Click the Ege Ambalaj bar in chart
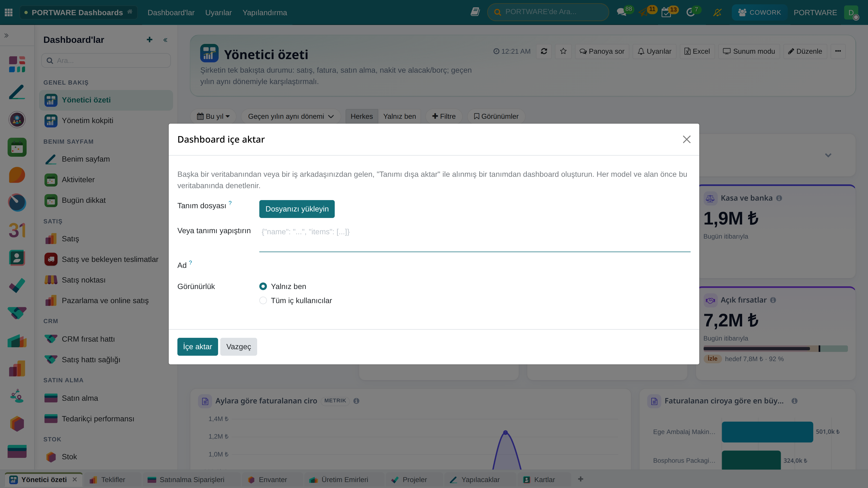868x488 pixels. pyautogui.click(x=767, y=432)
